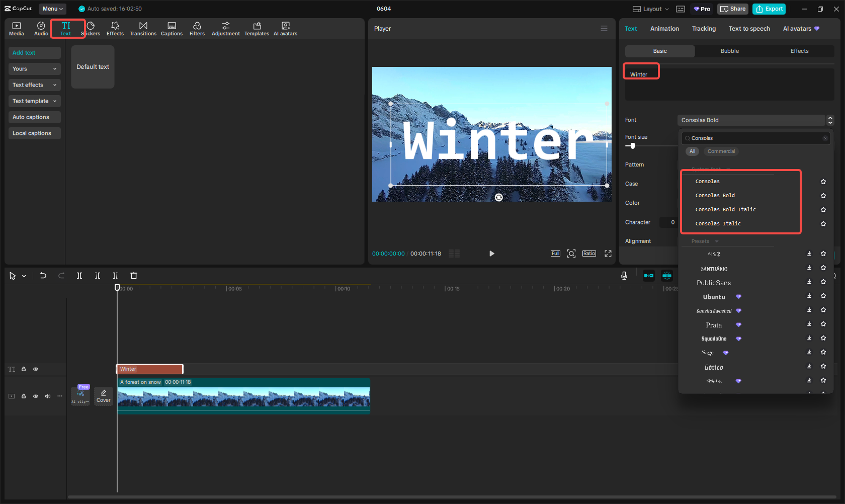The image size is (845, 504).
Task: Open the Media panel
Action: click(x=16, y=28)
